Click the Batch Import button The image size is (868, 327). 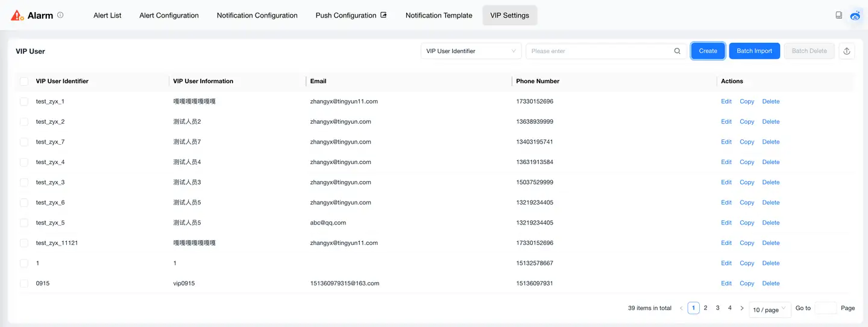(x=755, y=51)
